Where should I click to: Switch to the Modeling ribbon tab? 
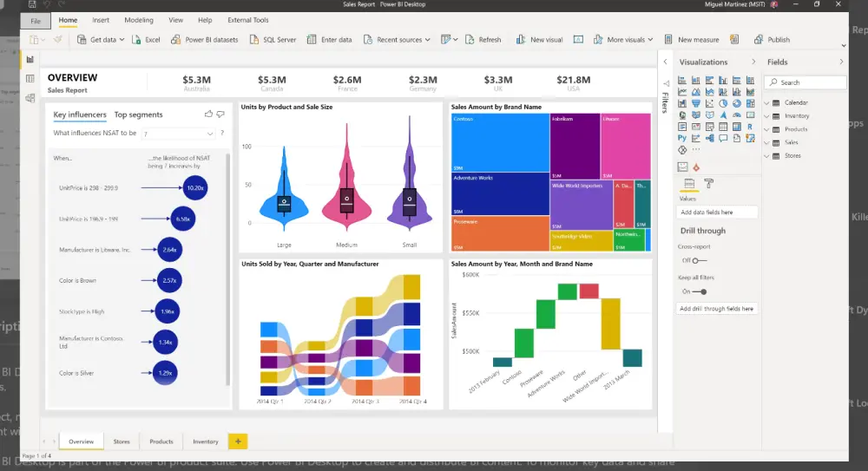click(x=138, y=20)
